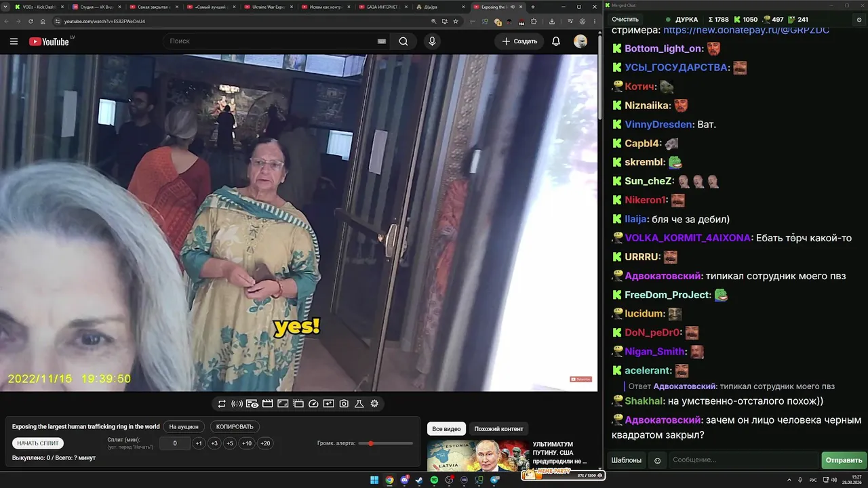Screen dimensions: 868x488
Task: Click the flask icon under the video
Action: click(x=359, y=404)
